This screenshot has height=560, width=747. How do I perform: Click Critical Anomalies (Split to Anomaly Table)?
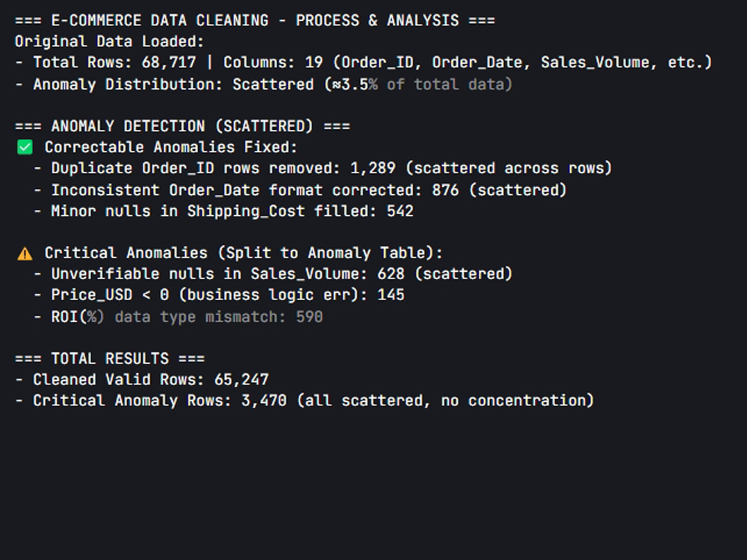243,253
